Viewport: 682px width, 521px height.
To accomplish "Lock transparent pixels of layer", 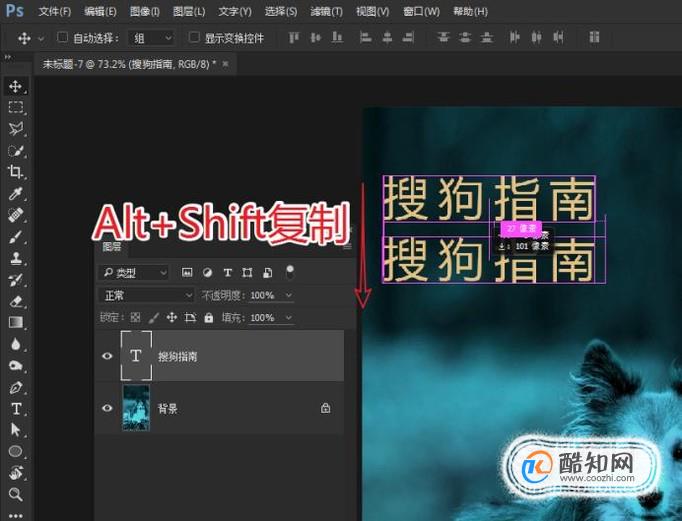I will click(x=135, y=317).
